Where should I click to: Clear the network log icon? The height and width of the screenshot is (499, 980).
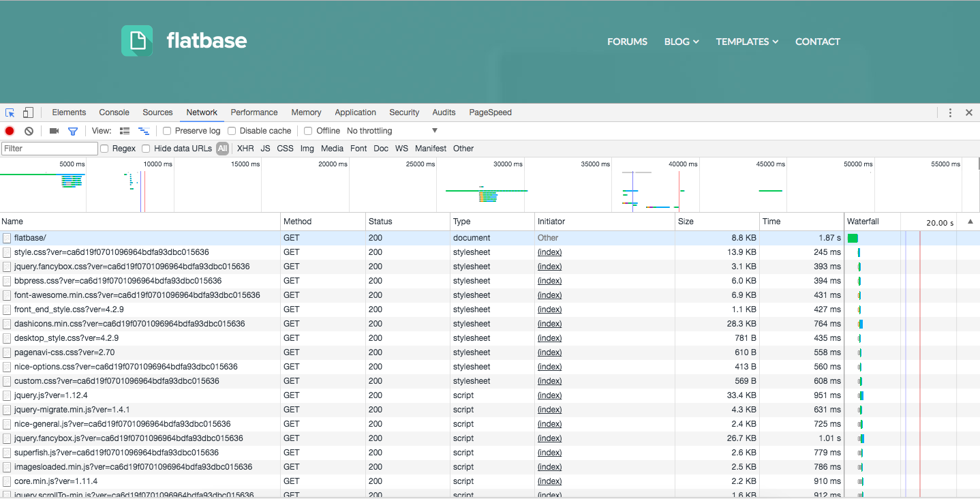coord(29,131)
